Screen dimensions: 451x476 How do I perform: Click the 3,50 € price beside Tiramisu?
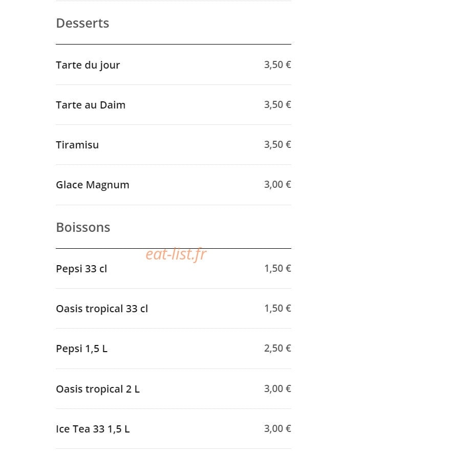pyautogui.click(x=277, y=144)
